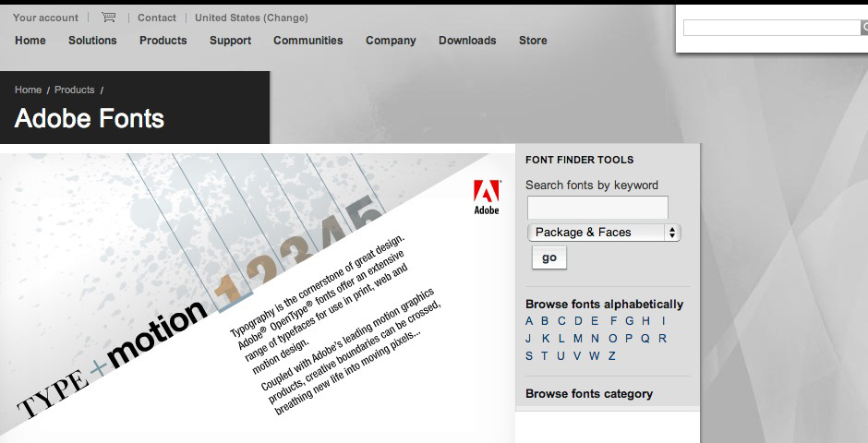Click the FONT FINDER TOOLS heading
Screen dimensions: 868x443
tap(580, 160)
